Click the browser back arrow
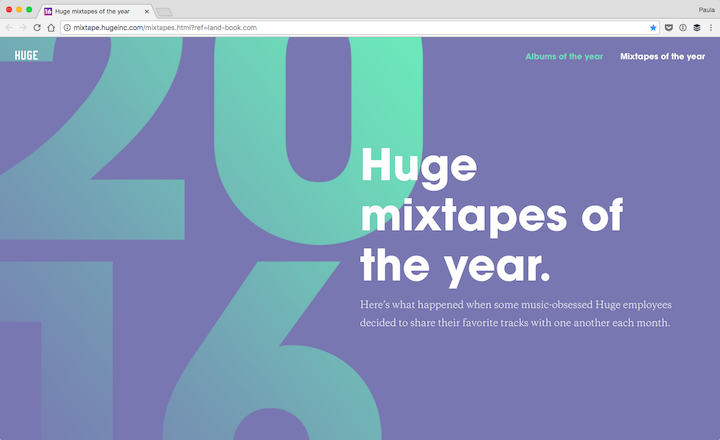Screen dimensions: 720x440 coord(9,28)
